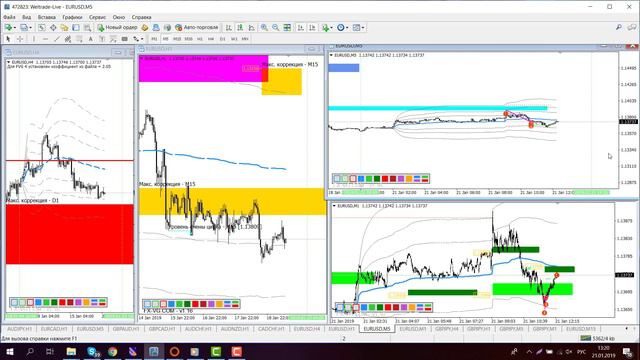Image resolution: width=640 pixels, height=360 pixels.
Task: Click triangle beside EURUSD,M1 chart title
Action: pos(334,206)
